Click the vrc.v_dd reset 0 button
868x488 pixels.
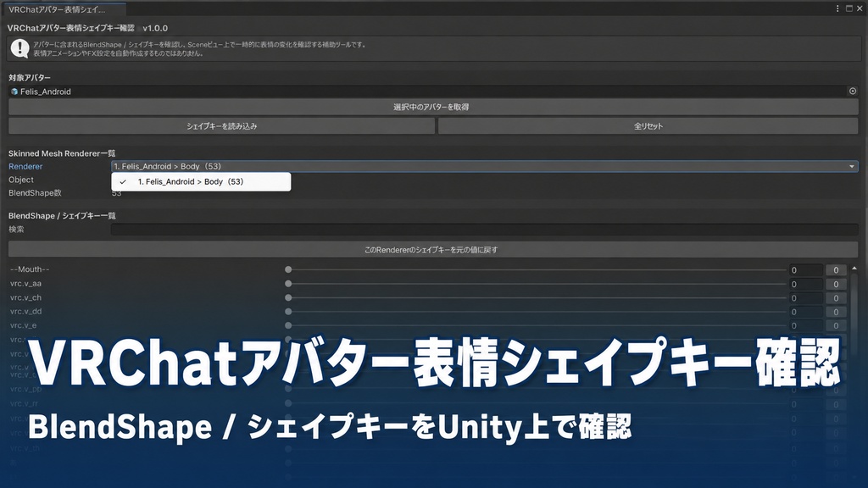tap(836, 312)
